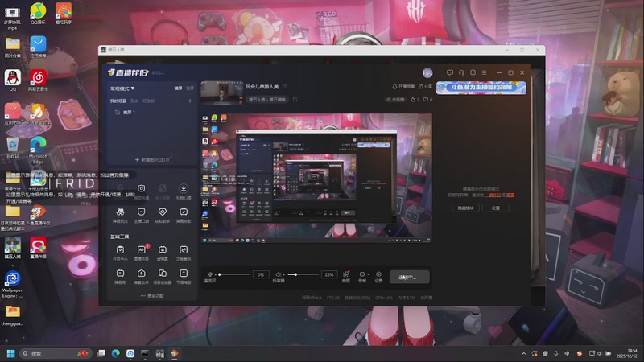Open Microsoft Edge from the taskbar
Viewport: 644px width, 362px height.
(116, 353)
